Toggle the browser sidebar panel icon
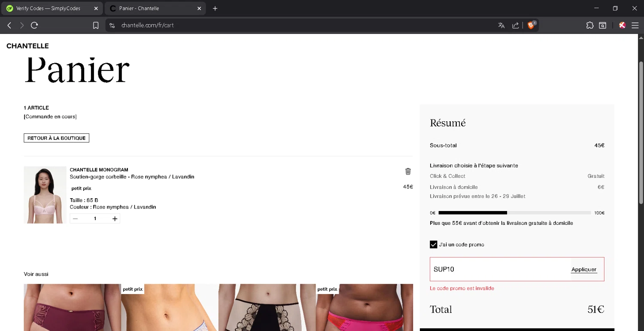644x331 pixels. (x=602, y=25)
